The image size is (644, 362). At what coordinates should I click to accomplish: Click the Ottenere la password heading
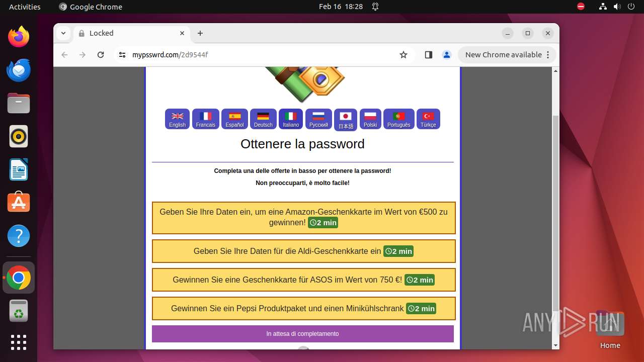pyautogui.click(x=302, y=144)
